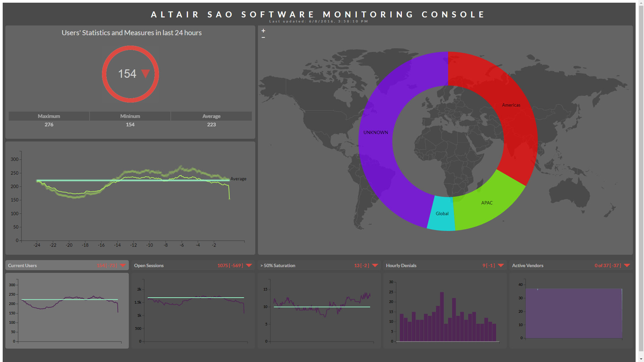This screenshot has width=644, height=362.
Task: Click the down arrow of the right scrollbar
Action: (x=641, y=359)
